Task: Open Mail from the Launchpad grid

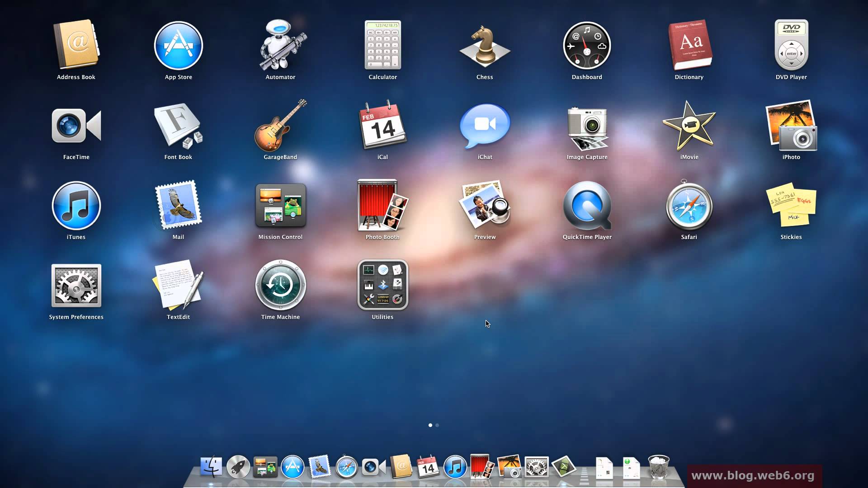Action: 178,206
